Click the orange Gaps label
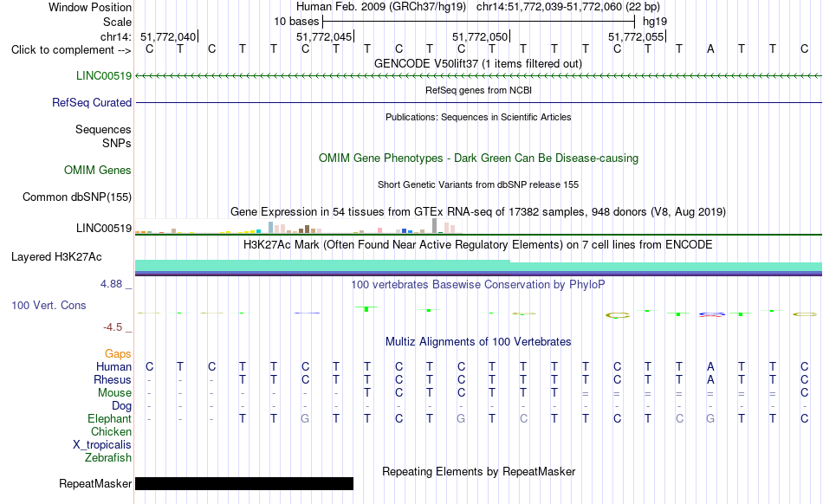 [118, 353]
